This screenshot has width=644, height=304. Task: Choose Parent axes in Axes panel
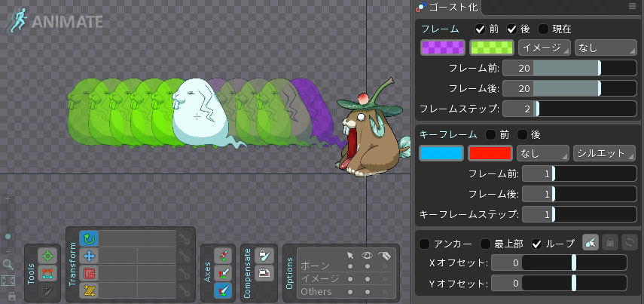point(223,273)
